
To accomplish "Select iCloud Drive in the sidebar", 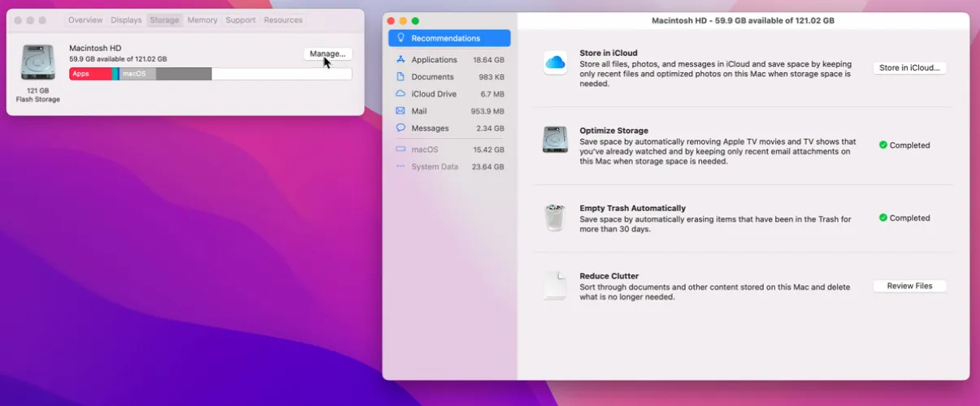I will click(x=434, y=94).
